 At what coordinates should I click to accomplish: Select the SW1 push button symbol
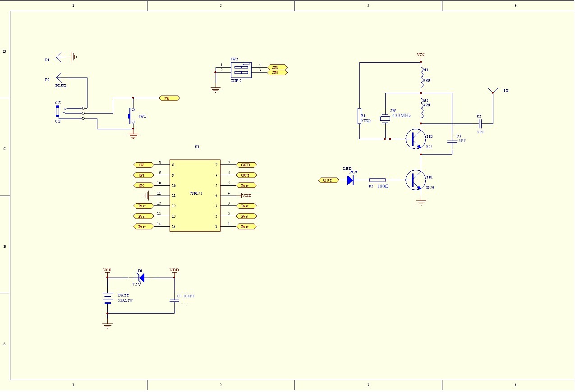click(x=131, y=116)
